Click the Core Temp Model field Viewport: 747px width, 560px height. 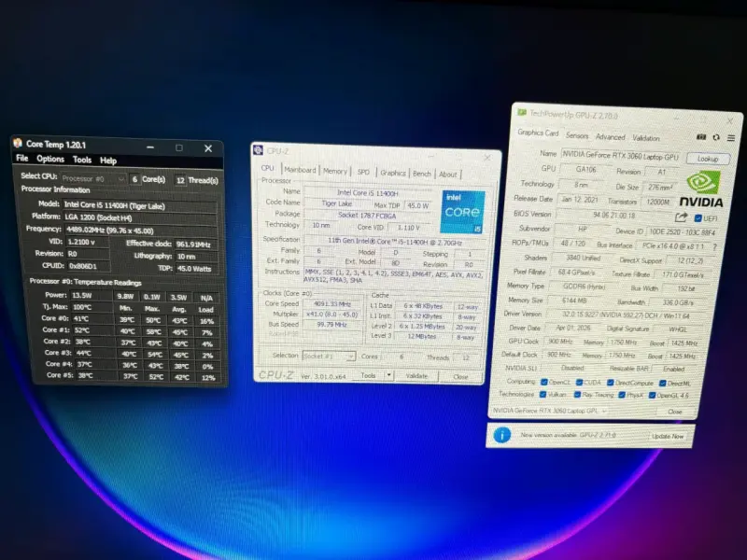(x=140, y=205)
